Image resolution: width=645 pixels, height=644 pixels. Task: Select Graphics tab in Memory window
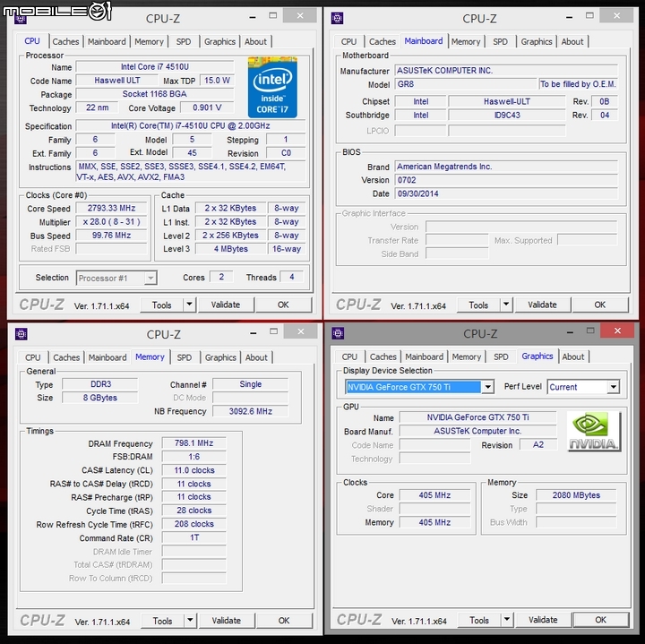[220, 357]
